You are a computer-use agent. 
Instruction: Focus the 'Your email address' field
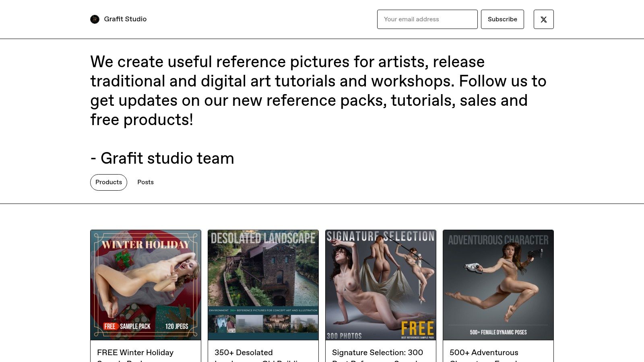(x=427, y=19)
